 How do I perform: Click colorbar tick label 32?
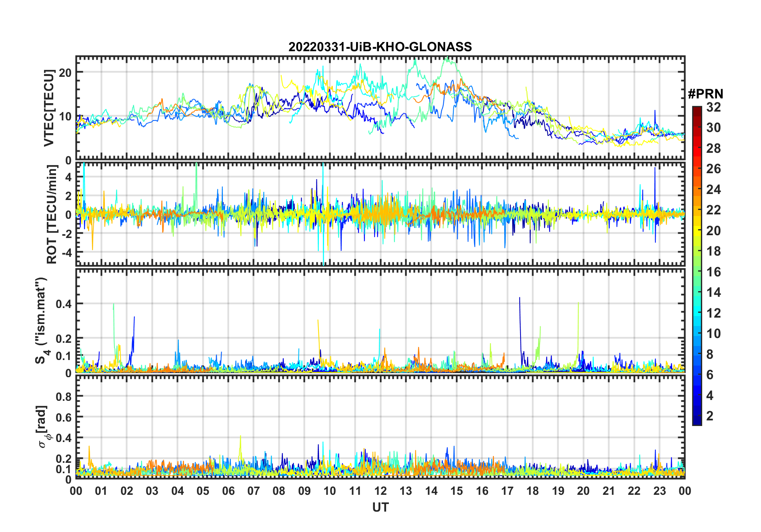(x=713, y=107)
